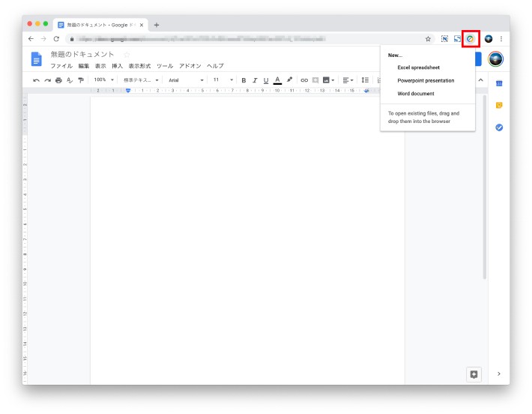Toggle underline formatting
532x414 pixels.
tap(266, 80)
